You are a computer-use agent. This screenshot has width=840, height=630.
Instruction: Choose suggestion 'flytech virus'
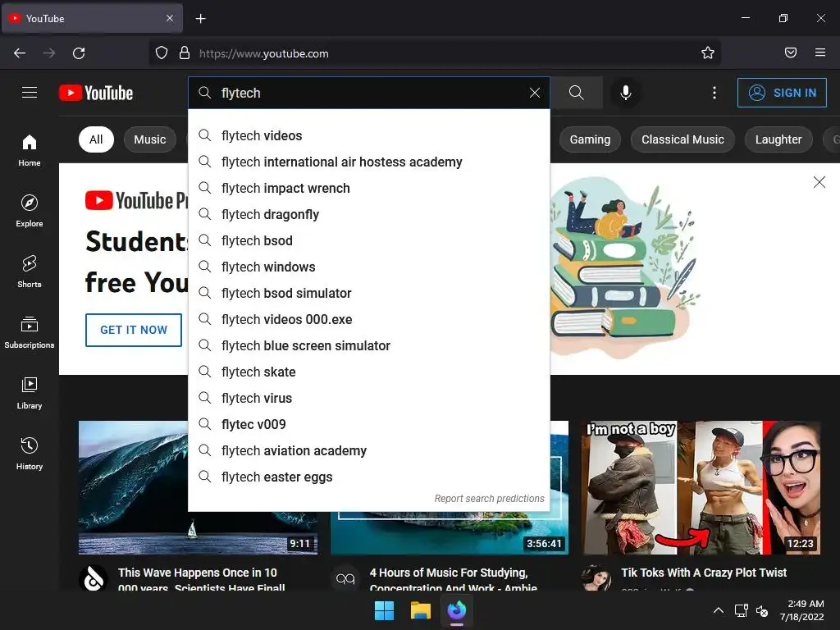[x=369, y=398]
